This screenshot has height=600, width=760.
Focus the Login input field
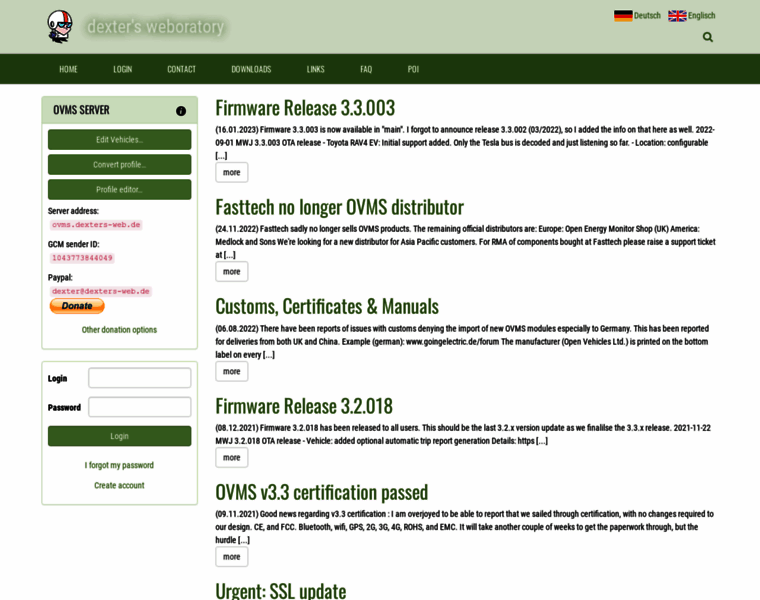[140, 378]
